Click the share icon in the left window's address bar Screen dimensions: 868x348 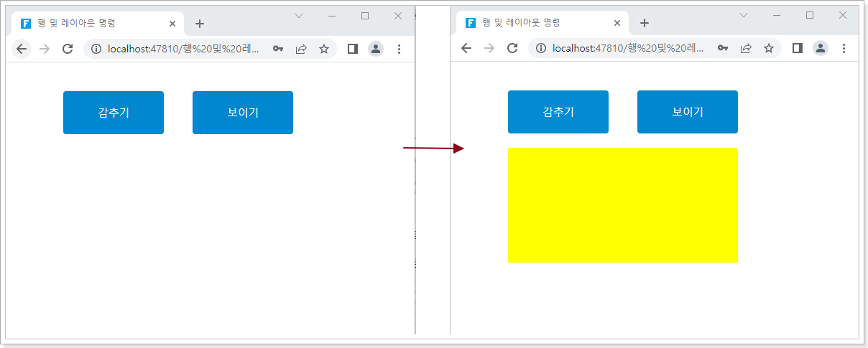pyautogui.click(x=301, y=49)
